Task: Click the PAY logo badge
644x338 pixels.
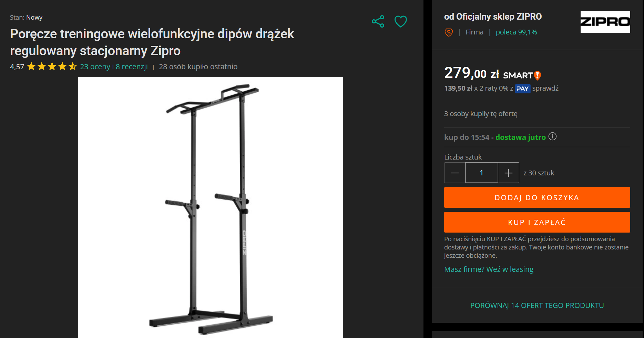Action: tap(522, 89)
